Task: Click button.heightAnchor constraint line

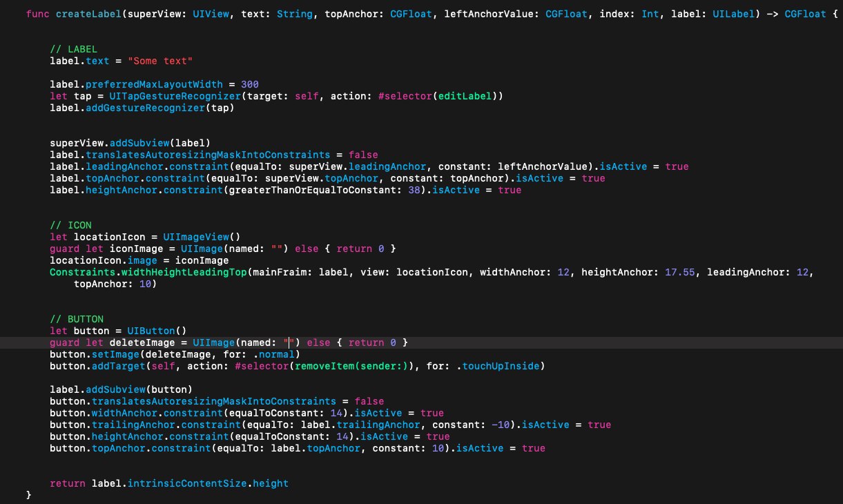Action: (x=250, y=436)
